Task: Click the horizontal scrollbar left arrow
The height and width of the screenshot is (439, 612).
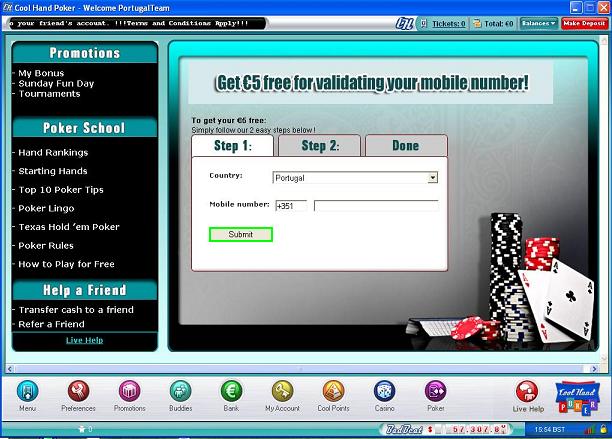Action: click(10, 369)
